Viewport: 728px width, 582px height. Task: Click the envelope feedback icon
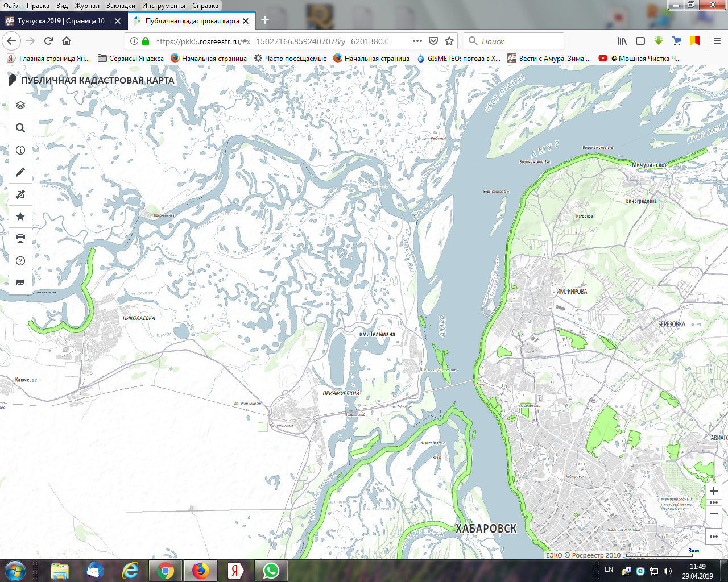click(20, 283)
